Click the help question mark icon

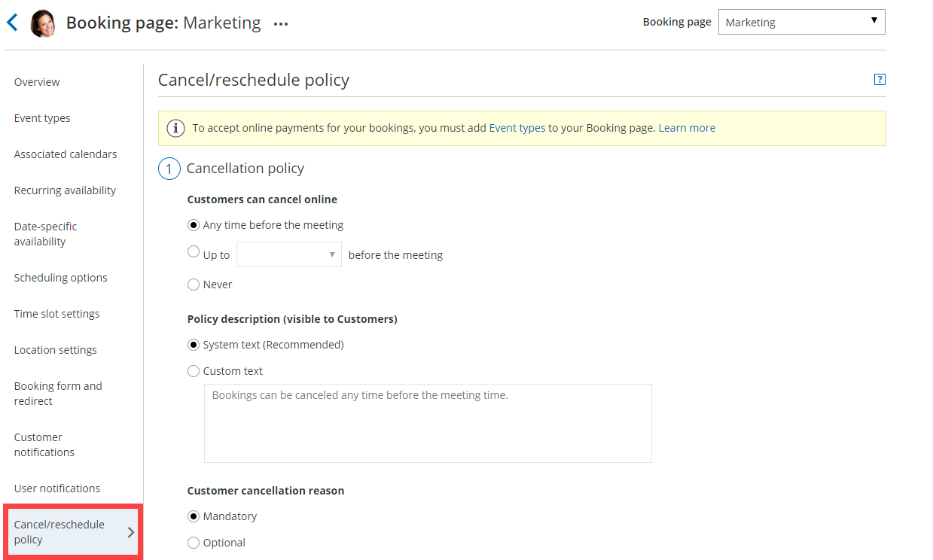point(879,80)
